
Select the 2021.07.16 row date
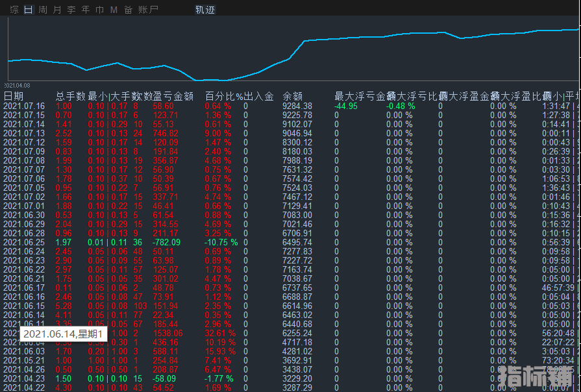pyautogui.click(x=24, y=106)
